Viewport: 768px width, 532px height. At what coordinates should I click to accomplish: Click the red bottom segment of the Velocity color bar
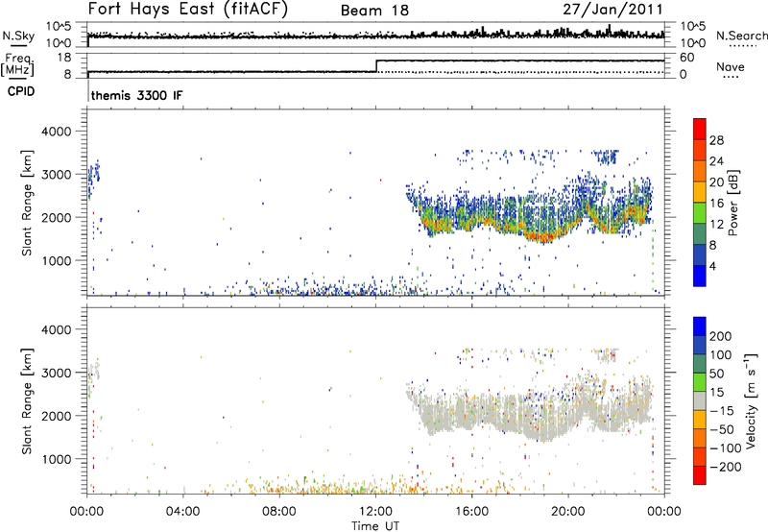(700, 475)
